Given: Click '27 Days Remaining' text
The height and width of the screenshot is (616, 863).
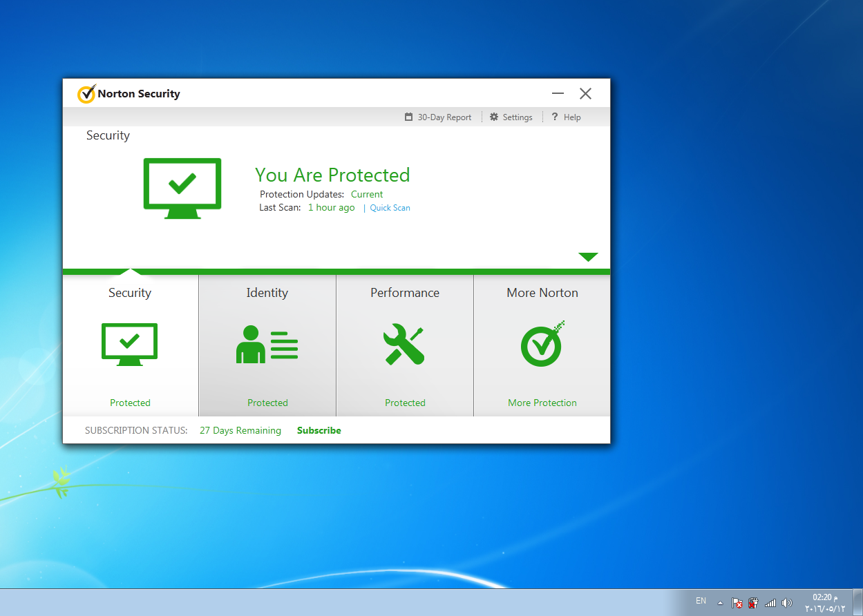Looking at the screenshot, I should point(240,430).
